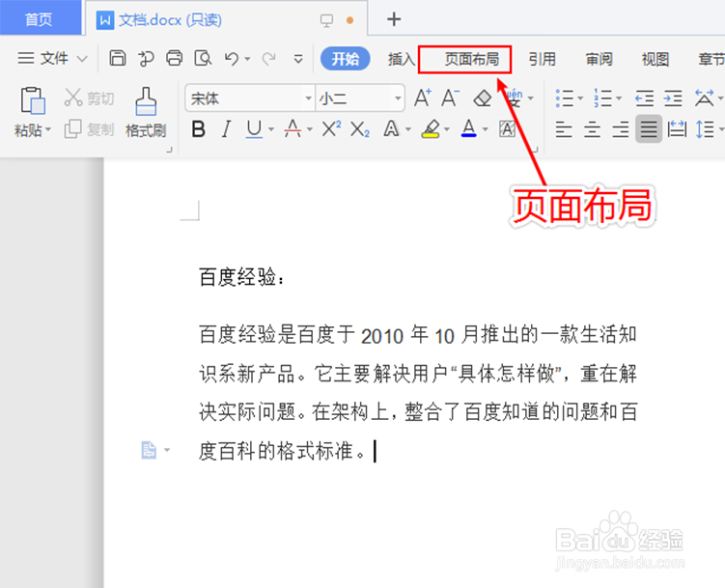Click the Clear Formatting eraser icon
The height and width of the screenshot is (588, 725).
click(483, 98)
